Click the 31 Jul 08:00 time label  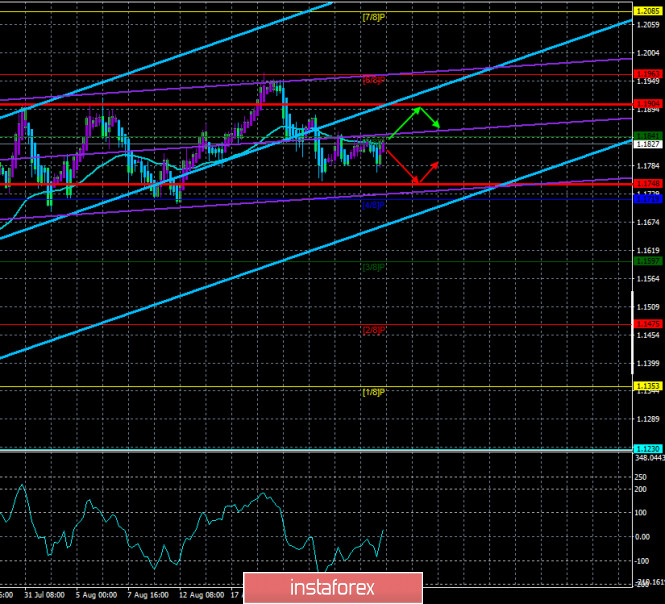[x=44, y=595]
